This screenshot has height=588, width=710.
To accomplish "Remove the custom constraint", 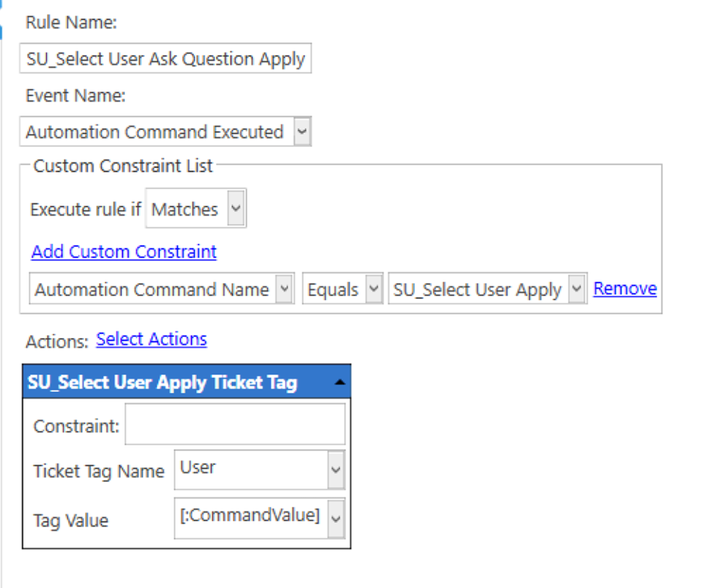I will click(x=625, y=288).
